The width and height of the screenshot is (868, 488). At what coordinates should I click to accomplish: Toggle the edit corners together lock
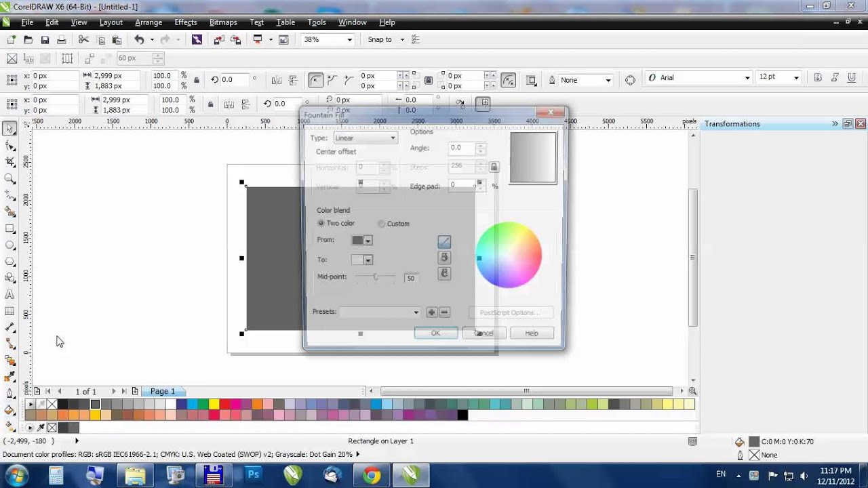pyautogui.click(x=429, y=80)
